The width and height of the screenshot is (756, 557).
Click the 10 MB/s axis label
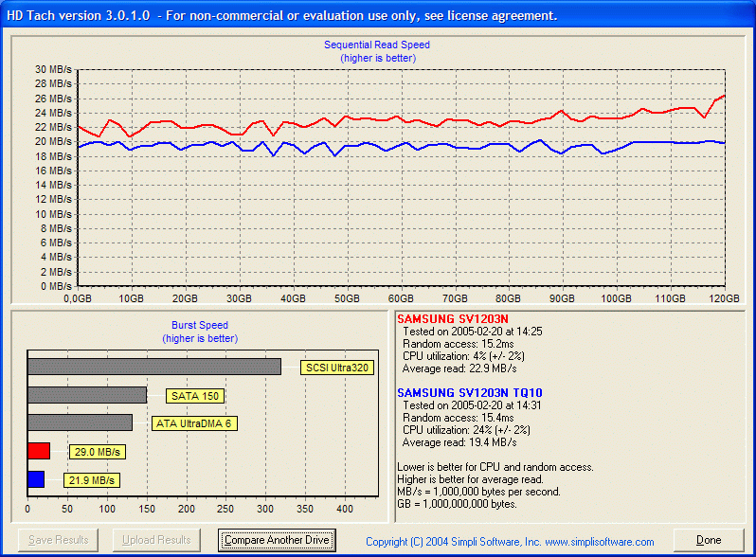pyautogui.click(x=53, y=214)
